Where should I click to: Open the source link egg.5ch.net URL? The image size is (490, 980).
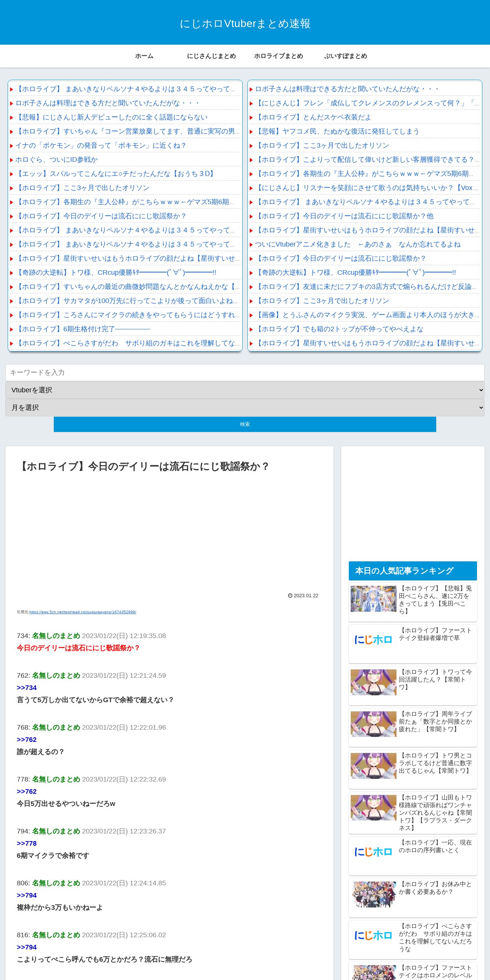(83, 612)
